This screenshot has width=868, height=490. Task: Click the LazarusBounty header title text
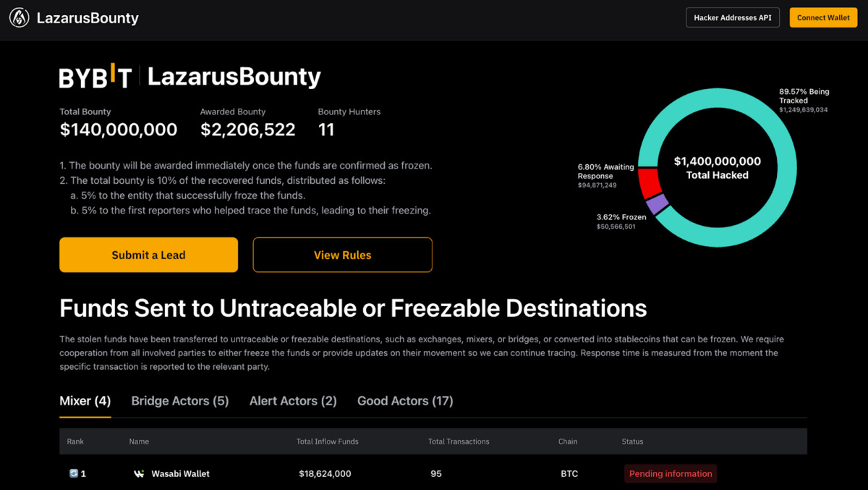tap(88, 18)
